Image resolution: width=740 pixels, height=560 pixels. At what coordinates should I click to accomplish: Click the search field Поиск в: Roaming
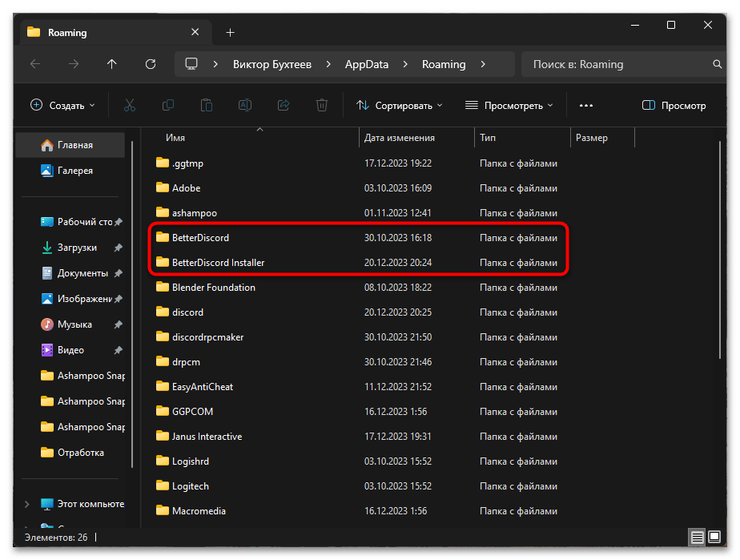click(x=617, y=64)
